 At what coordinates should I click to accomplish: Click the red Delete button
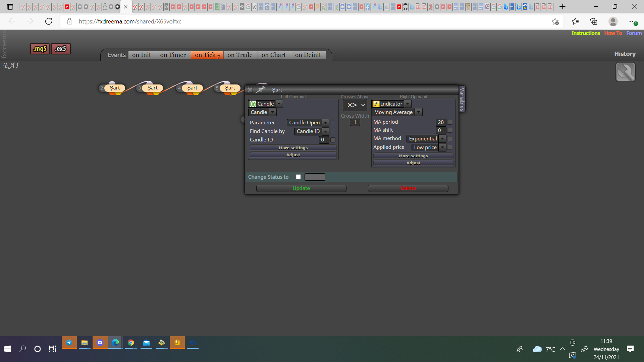point(408,188)
